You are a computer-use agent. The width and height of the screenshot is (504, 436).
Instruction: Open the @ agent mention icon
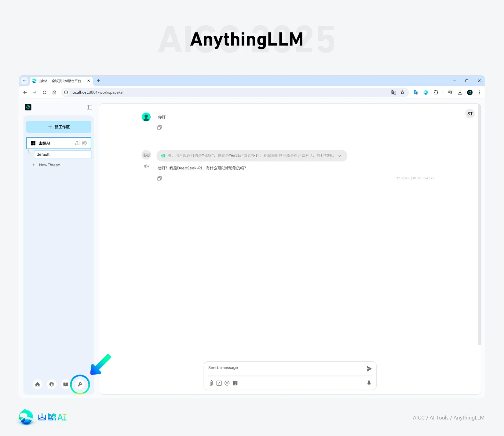point(227,383)
